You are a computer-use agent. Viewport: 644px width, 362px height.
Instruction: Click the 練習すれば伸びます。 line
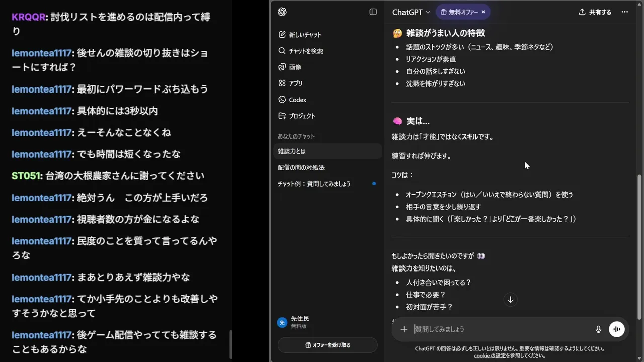[x=422, y=156]
